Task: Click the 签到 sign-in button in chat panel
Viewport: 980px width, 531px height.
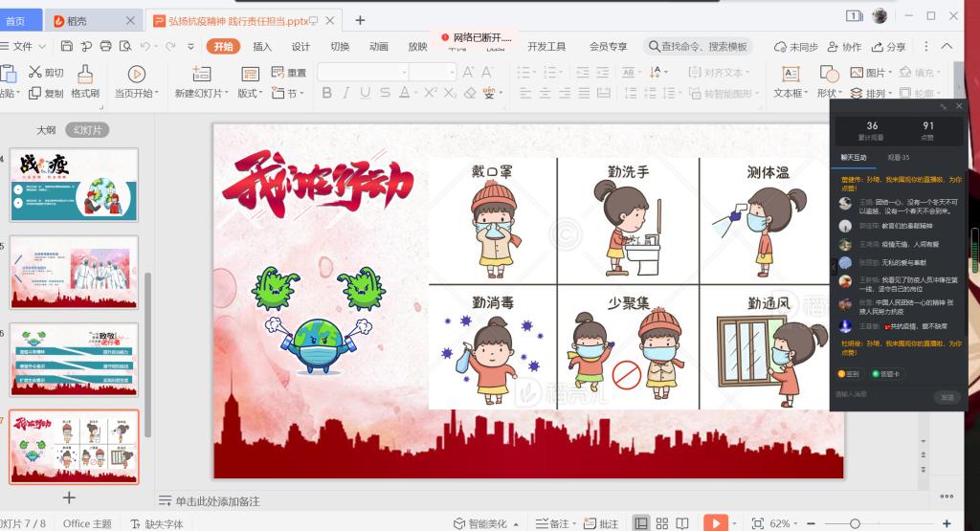Action: [848, 374]
